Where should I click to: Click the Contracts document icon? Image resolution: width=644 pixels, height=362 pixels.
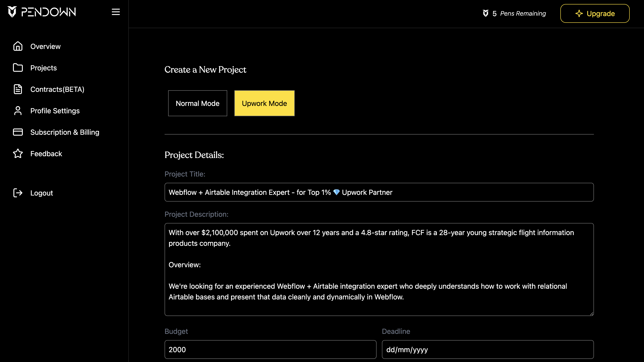pyautogui.click(x=18, y=89)
